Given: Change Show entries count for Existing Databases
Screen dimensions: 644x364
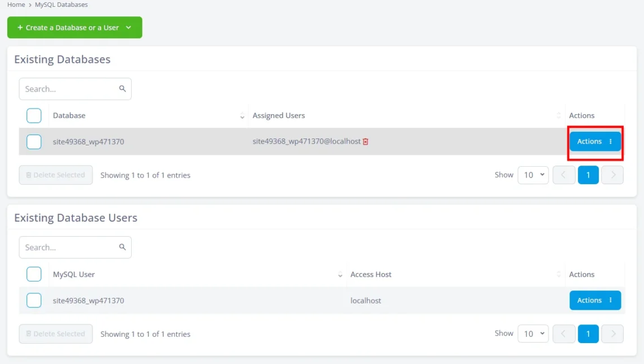Looking at the screenshot, I should 533,175.
